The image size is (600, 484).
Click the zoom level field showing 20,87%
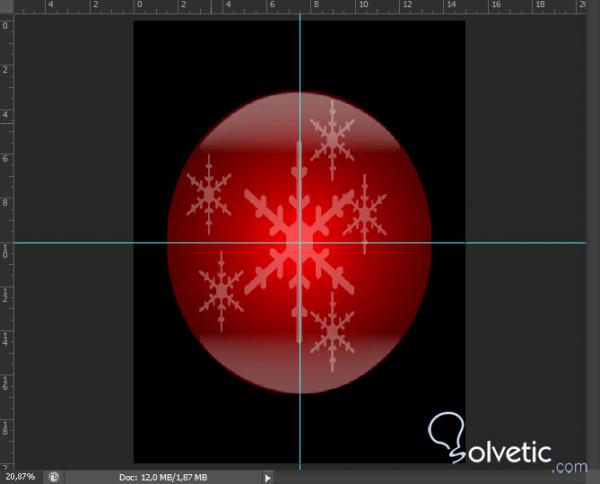click(x=21, y=477)
